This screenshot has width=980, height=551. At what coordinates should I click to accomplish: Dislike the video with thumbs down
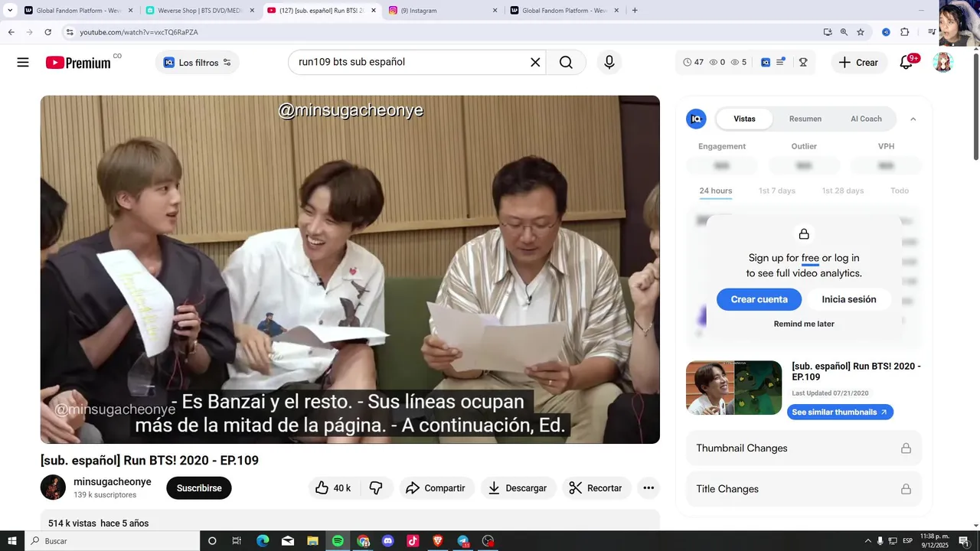coord(376,488)
